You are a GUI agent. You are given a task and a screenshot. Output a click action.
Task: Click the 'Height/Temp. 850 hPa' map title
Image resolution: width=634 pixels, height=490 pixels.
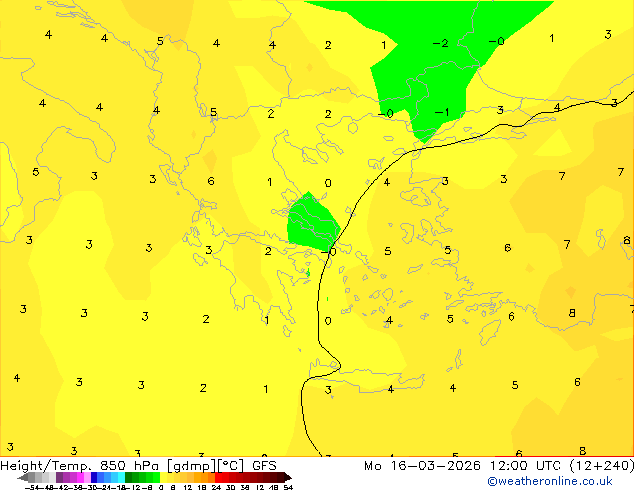[82, 466]
